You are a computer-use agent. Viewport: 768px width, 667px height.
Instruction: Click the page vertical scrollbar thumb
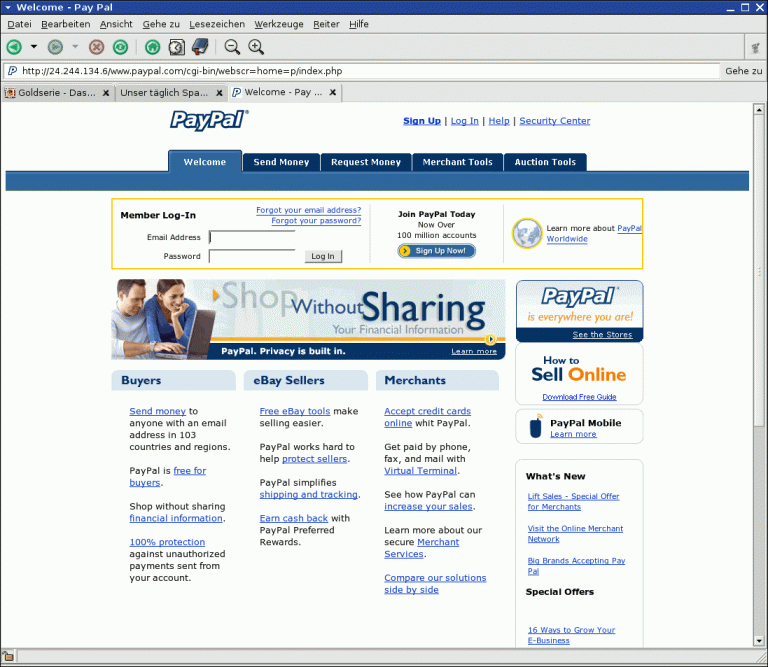pyautogui.click(x=759, y=270)
